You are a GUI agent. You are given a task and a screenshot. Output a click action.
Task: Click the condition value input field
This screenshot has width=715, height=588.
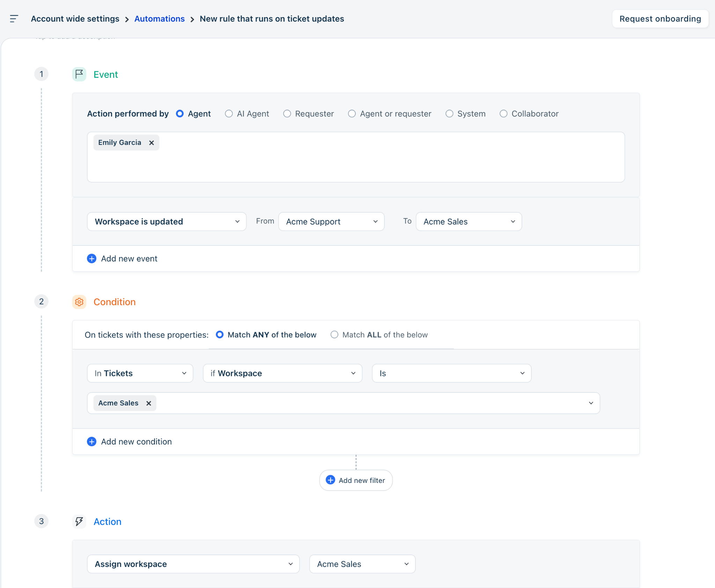tap(344, 403)
